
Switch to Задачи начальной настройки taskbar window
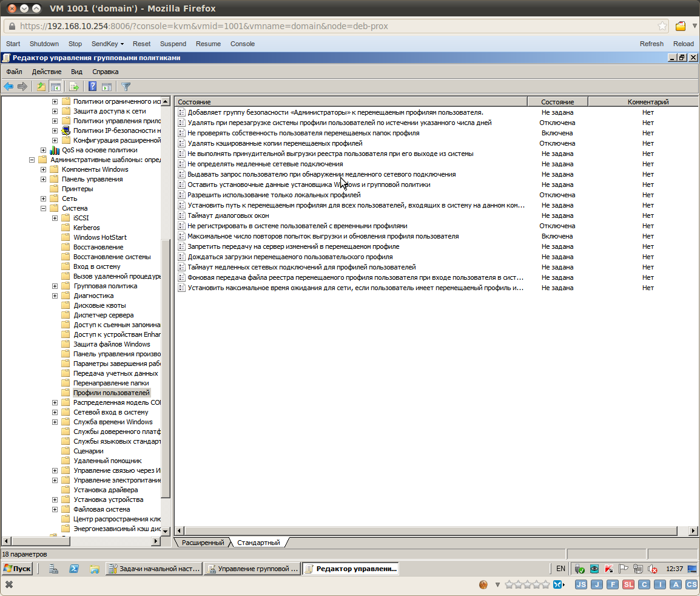pos(155,569)
